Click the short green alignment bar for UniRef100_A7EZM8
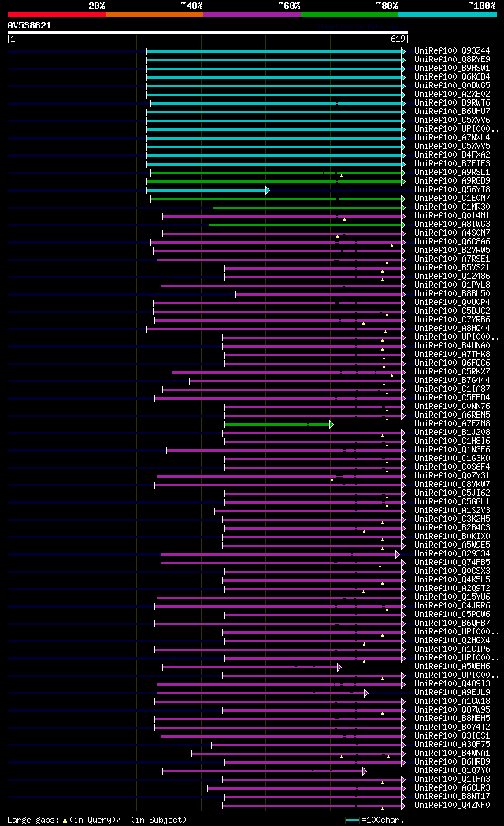Image resolution: width=504 pixels, height=826 pixels. [x=280, y=425]
